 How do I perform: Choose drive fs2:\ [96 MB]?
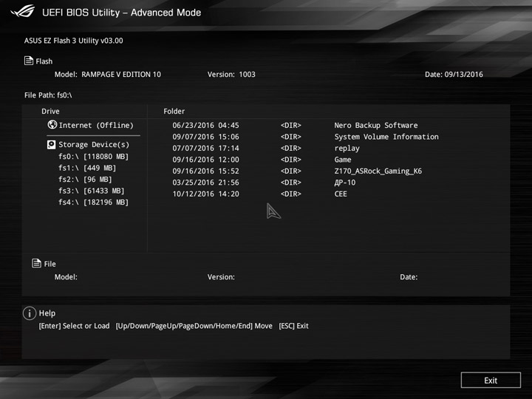(85, 180)
